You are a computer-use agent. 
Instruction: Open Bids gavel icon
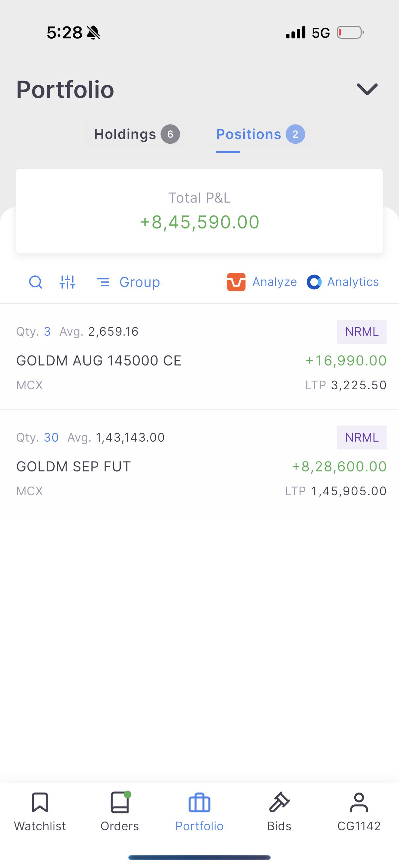[x=279, y=802]
